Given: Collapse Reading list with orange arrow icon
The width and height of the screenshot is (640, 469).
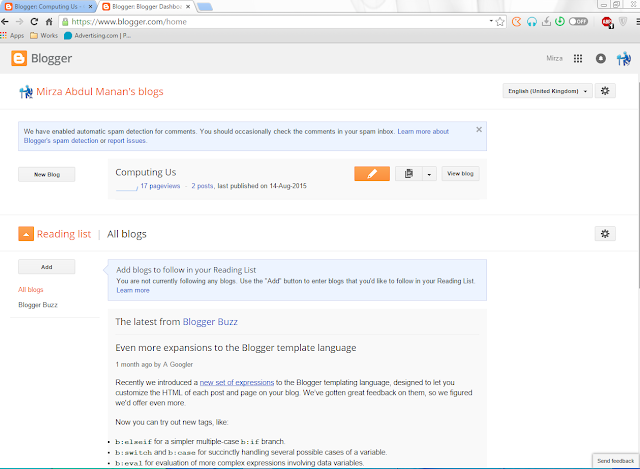Looking at the screenshot, I should tap(26, 234).
